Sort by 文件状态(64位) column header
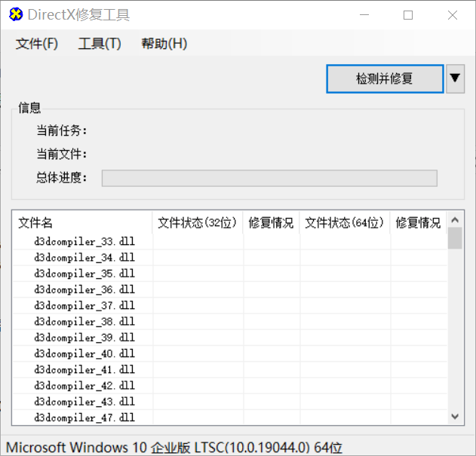 click(345, 222)
